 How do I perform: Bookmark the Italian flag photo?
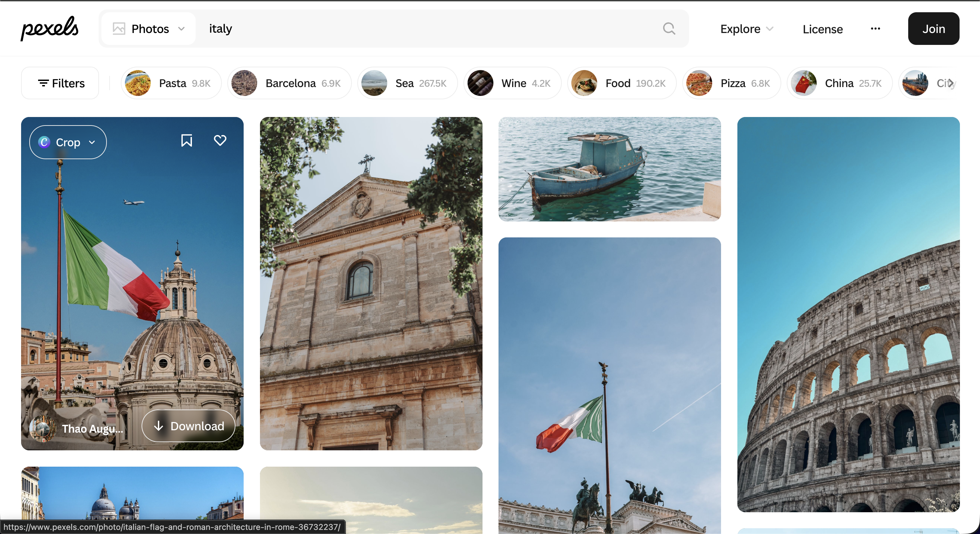186,141
